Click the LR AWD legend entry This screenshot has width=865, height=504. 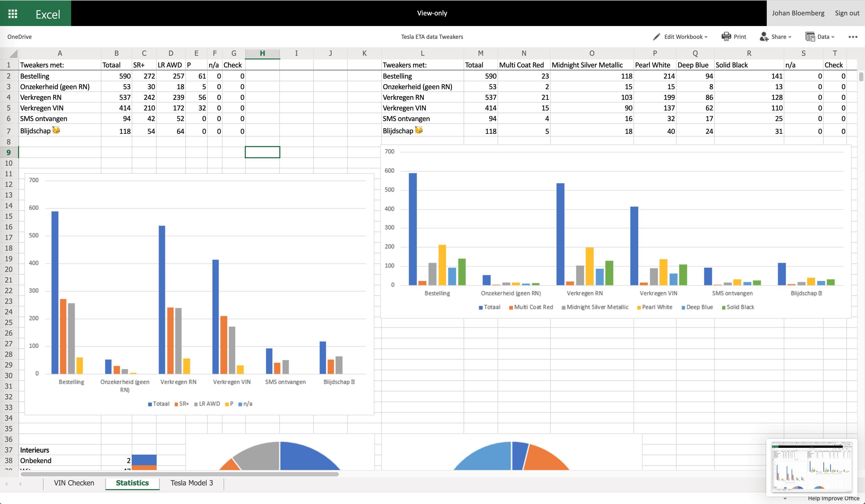(x=207, y=404)
